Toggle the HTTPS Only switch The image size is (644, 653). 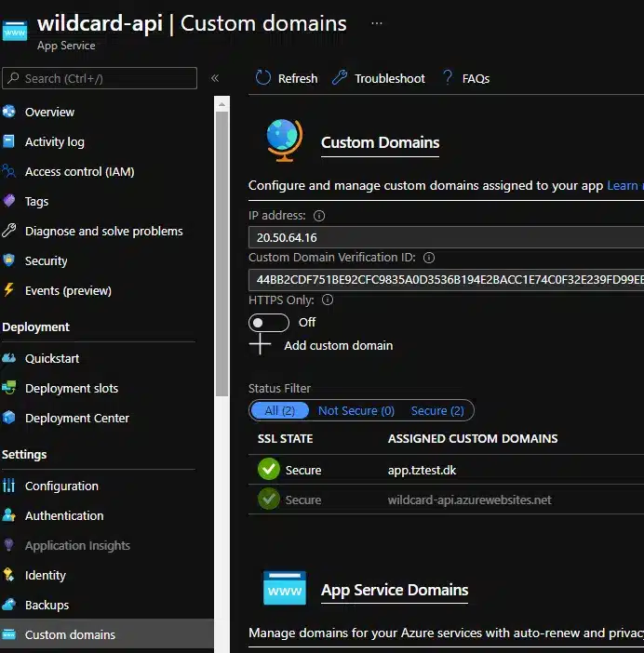tap(269, 323)
